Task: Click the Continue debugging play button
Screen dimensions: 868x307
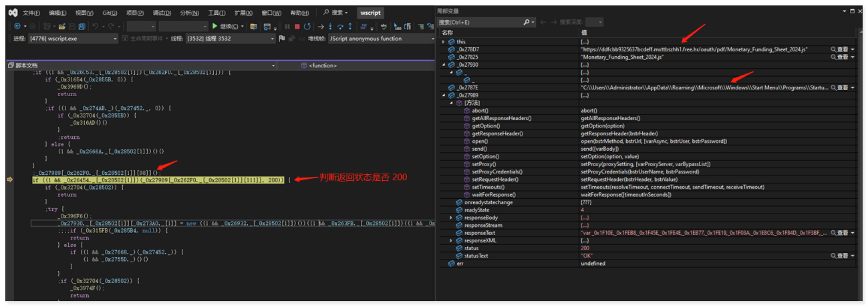Action: (x=215, y=26)
